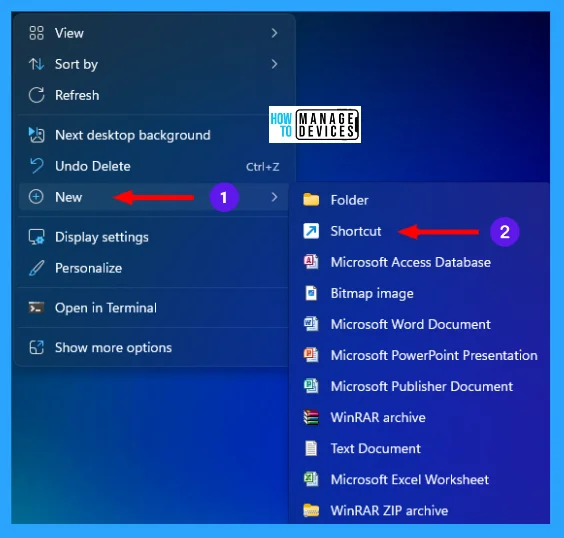Screen dimensions: 564x538
Task: Click the plus circle icon beside New
Action: coord(36,197)
